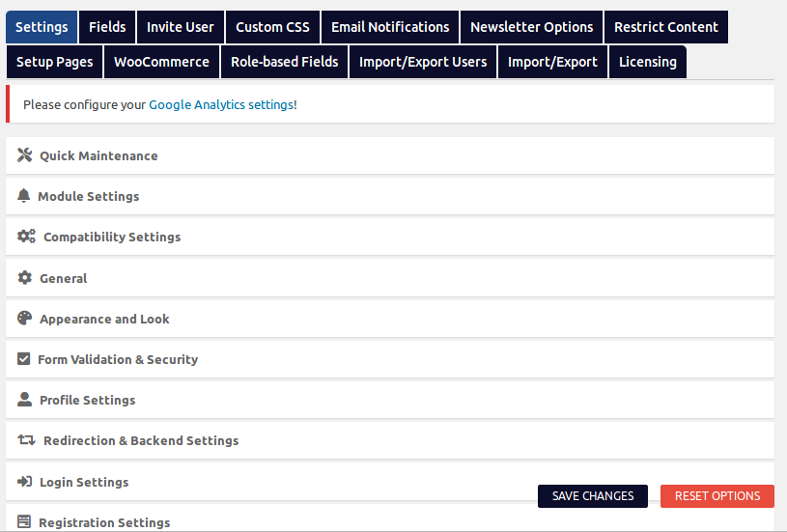787x532 pixels.
Task: Expand the Appearance and Look section
Action: point(104,319)
